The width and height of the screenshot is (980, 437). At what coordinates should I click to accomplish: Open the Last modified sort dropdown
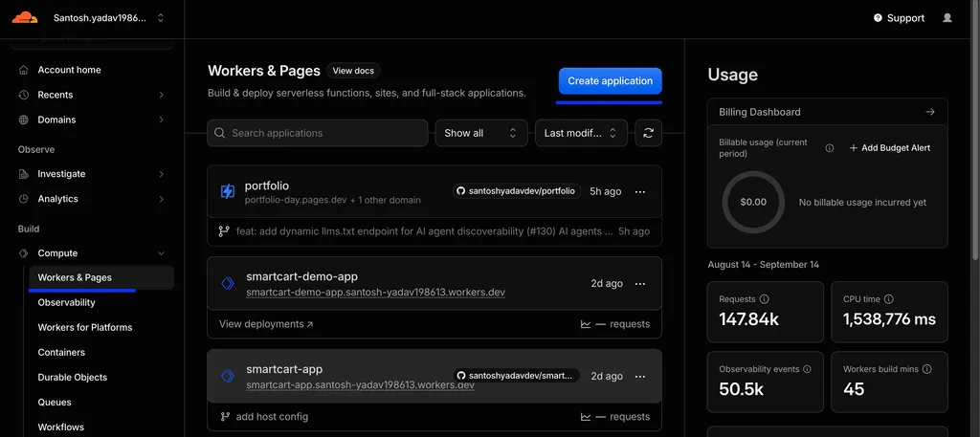[x=581, y=133]
